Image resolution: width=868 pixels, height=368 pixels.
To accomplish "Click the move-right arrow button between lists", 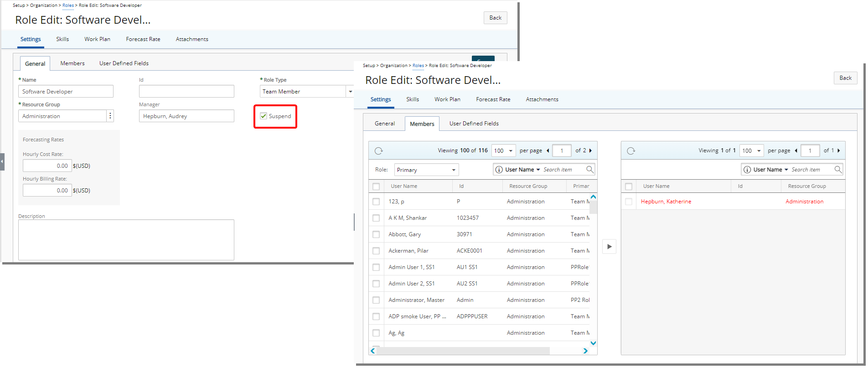I will point(609,247).
